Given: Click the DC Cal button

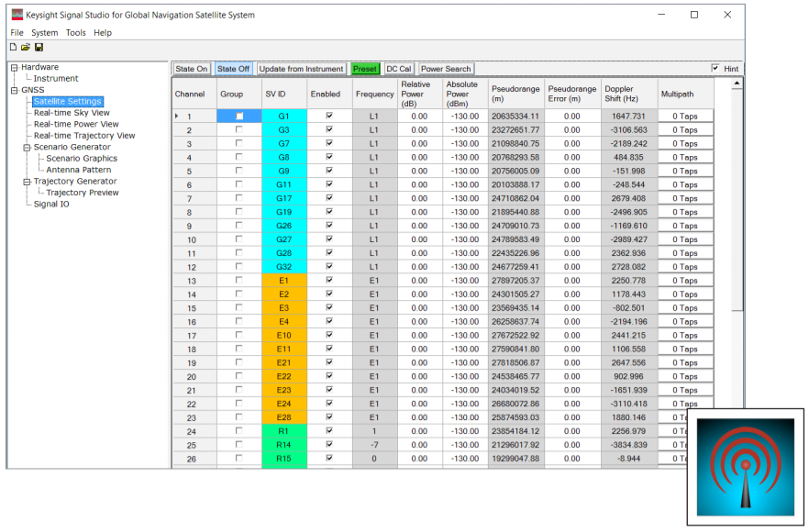Looking at the screenshot, I should (399, 69).
